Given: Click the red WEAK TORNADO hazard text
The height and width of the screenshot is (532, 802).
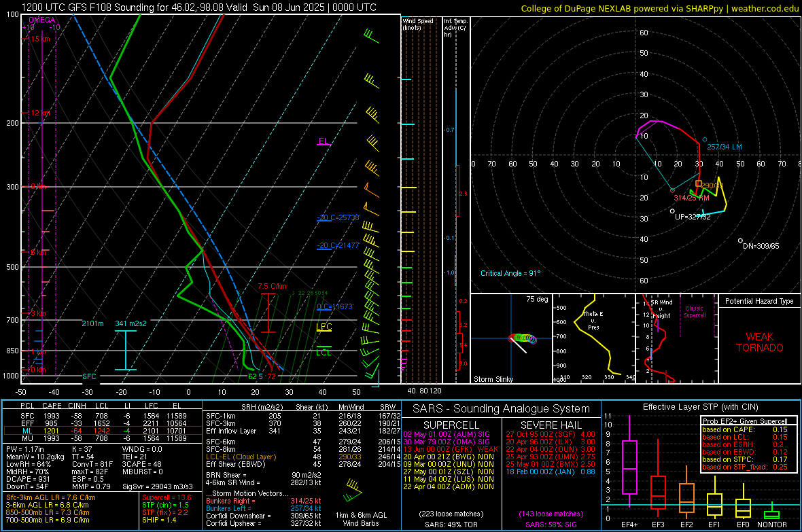Looking at the screenshot, I should tap(760, 342).
